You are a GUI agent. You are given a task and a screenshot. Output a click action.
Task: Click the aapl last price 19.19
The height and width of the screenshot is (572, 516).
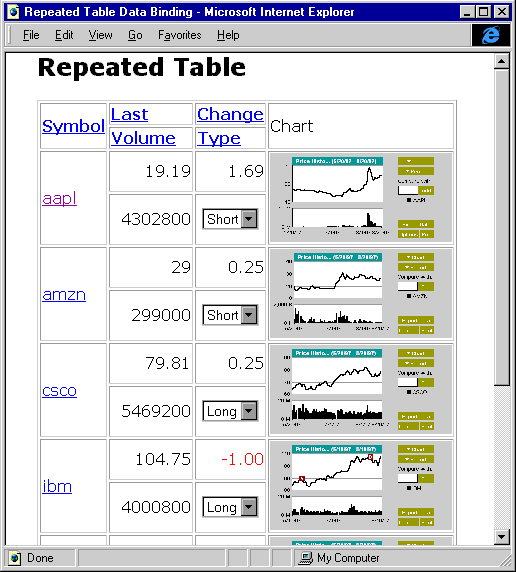(x=168, y=171)
